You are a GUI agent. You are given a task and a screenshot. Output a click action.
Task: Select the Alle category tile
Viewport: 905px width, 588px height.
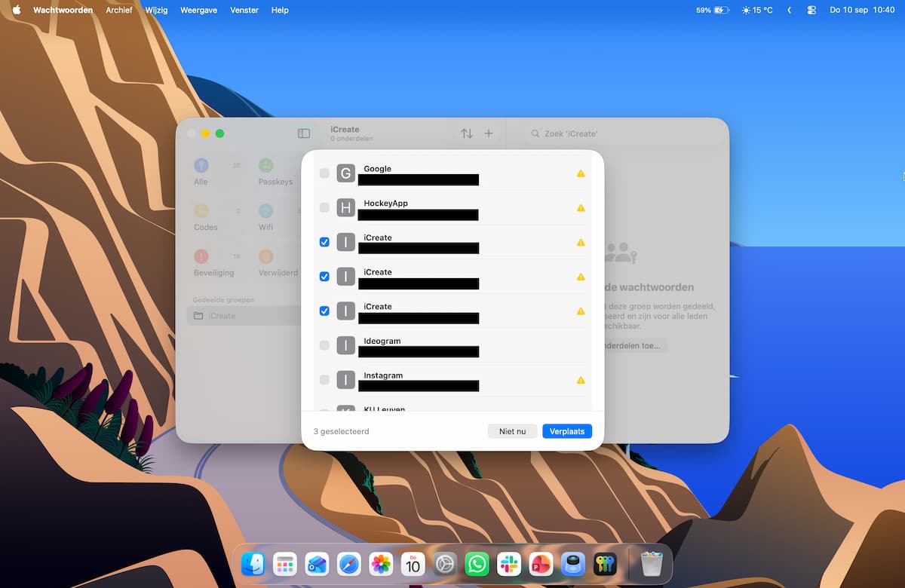217,173
